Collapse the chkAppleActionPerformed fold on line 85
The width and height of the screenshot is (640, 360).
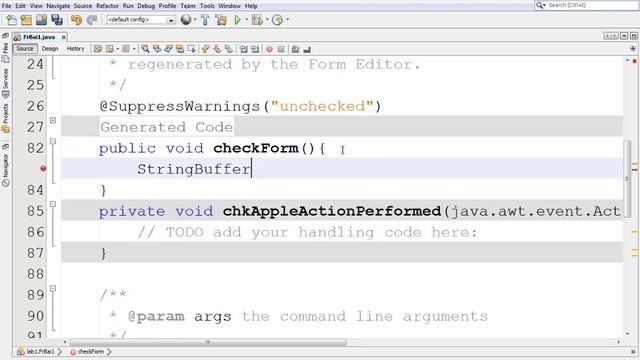tap(53, 204)
